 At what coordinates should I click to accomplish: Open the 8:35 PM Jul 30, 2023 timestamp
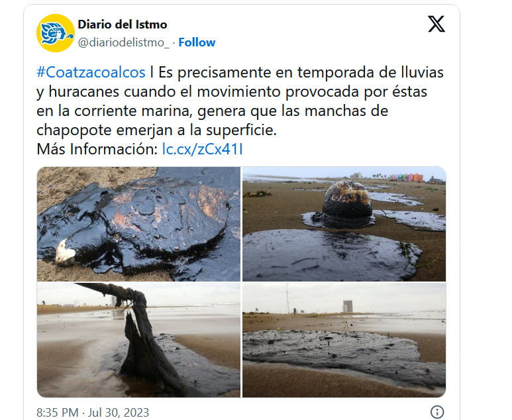(93, 413)
